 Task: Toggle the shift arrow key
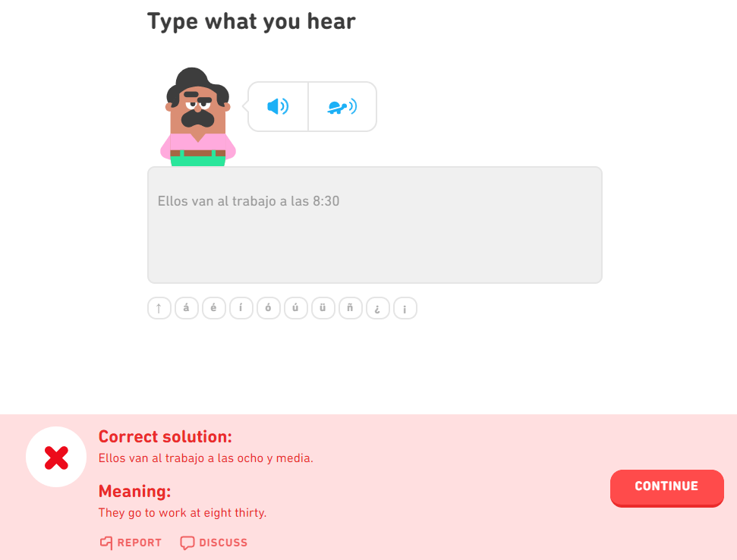pyautogui.click(x=159, y=308)
